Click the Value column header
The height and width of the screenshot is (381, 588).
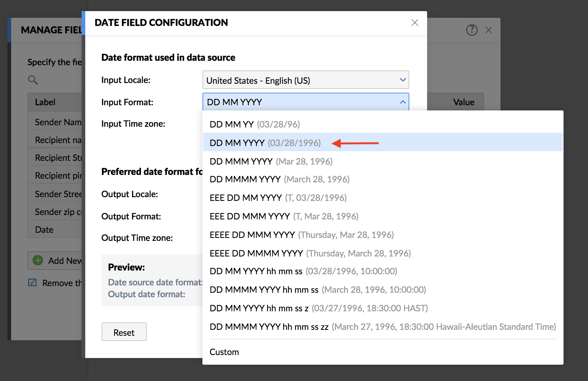tap(463, 102)
